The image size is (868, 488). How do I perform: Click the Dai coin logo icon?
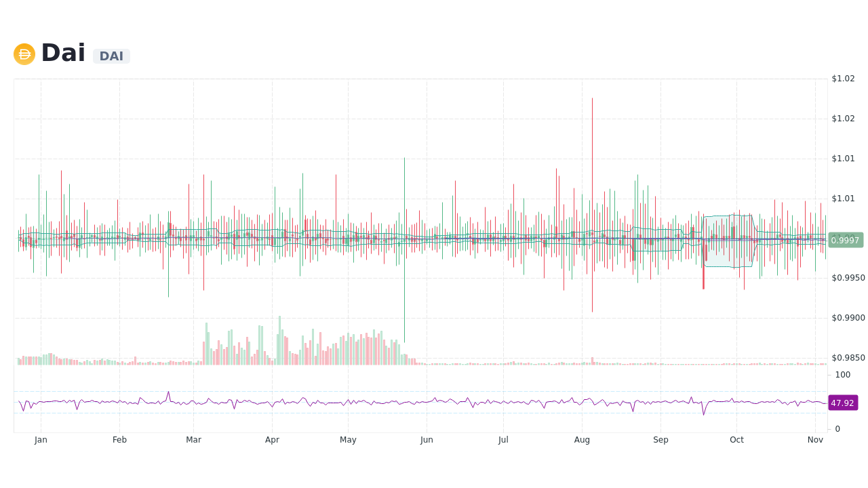tap(24, 54)
